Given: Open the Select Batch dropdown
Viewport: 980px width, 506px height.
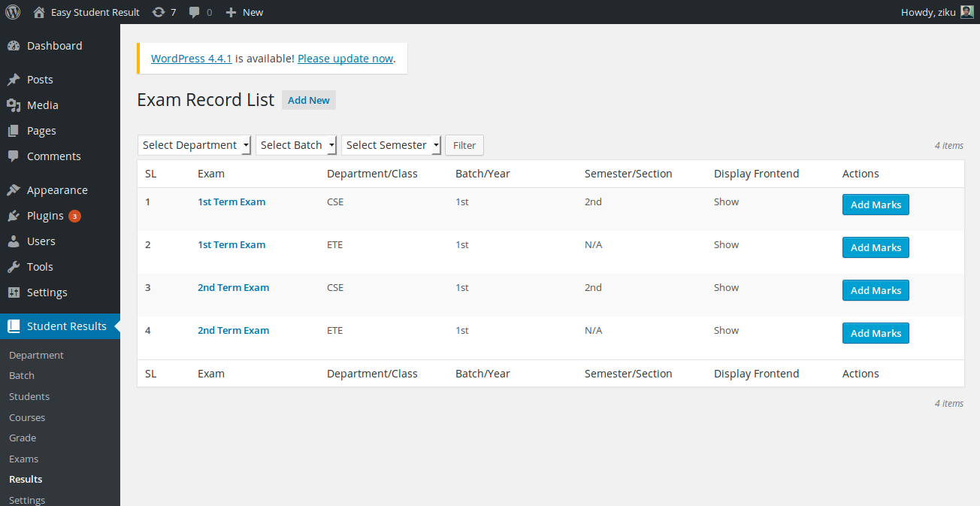Looking at the screenshot, I should (296, 145).
